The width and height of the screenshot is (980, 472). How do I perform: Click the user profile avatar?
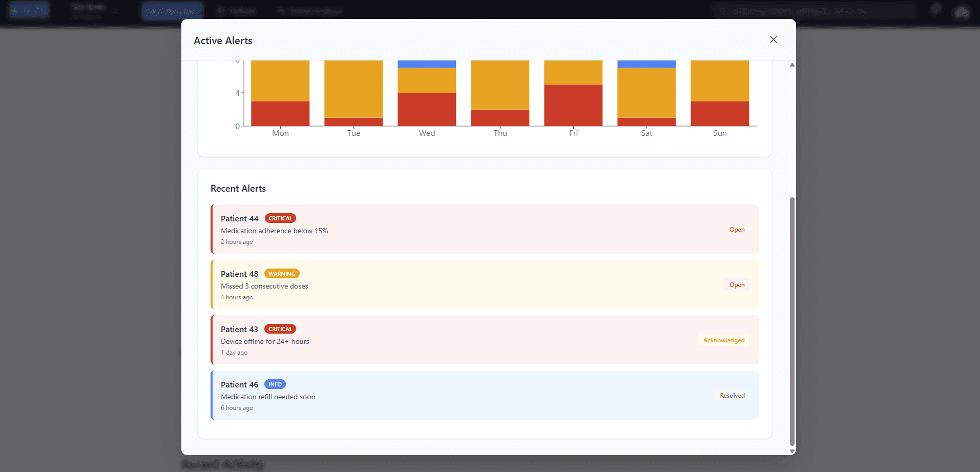tap(962, 11)
